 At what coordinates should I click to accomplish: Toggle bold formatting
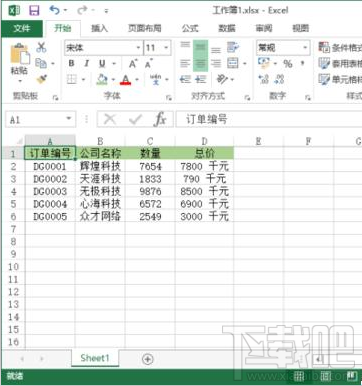click(71, 63)
